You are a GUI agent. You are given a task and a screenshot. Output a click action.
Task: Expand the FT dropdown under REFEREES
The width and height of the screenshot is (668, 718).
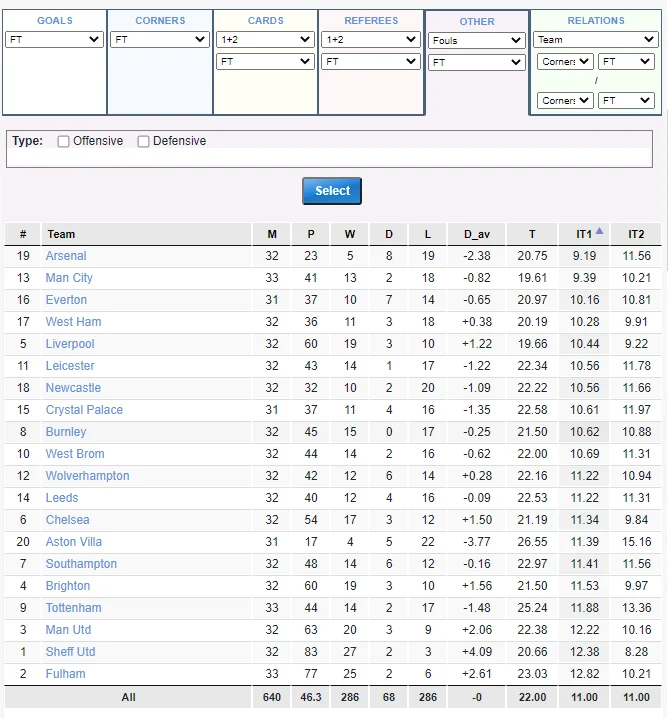click(x=371, y=61)
